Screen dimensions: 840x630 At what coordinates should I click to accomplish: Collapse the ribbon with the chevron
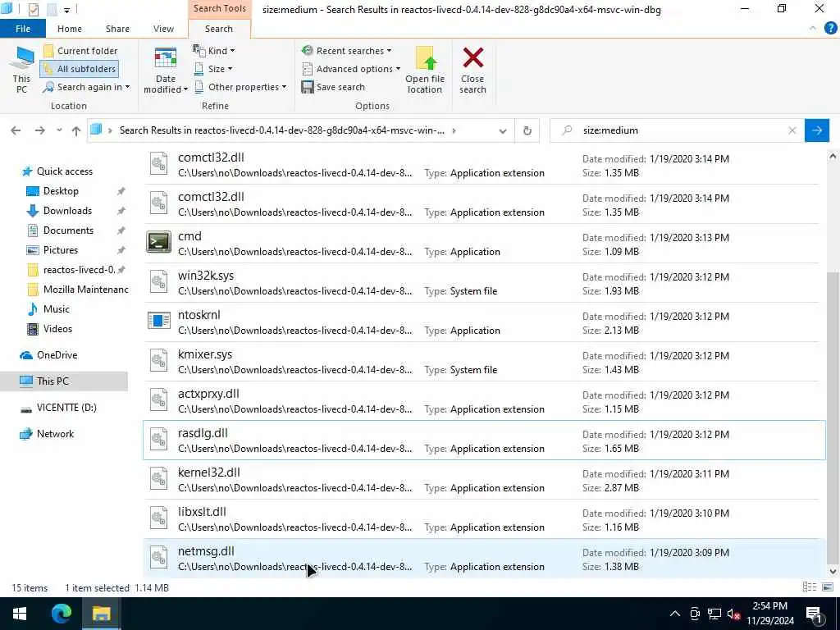pyautogui.click(x=813, y=29)
